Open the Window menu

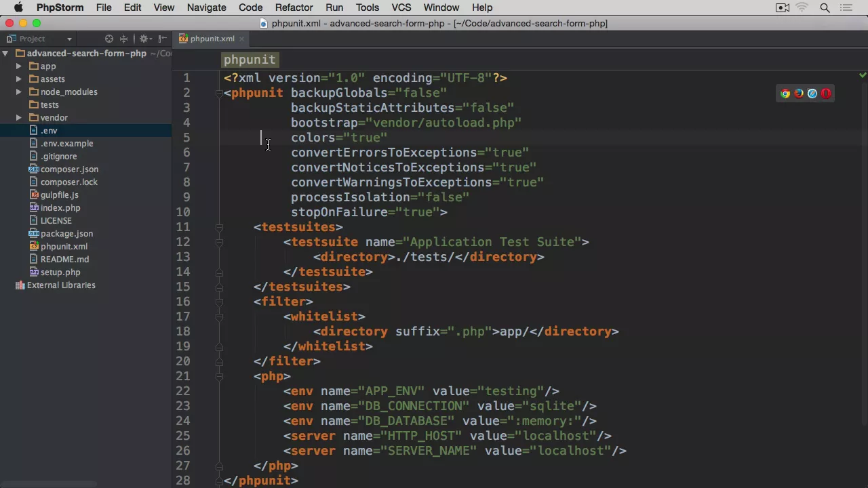click(441, 7)
